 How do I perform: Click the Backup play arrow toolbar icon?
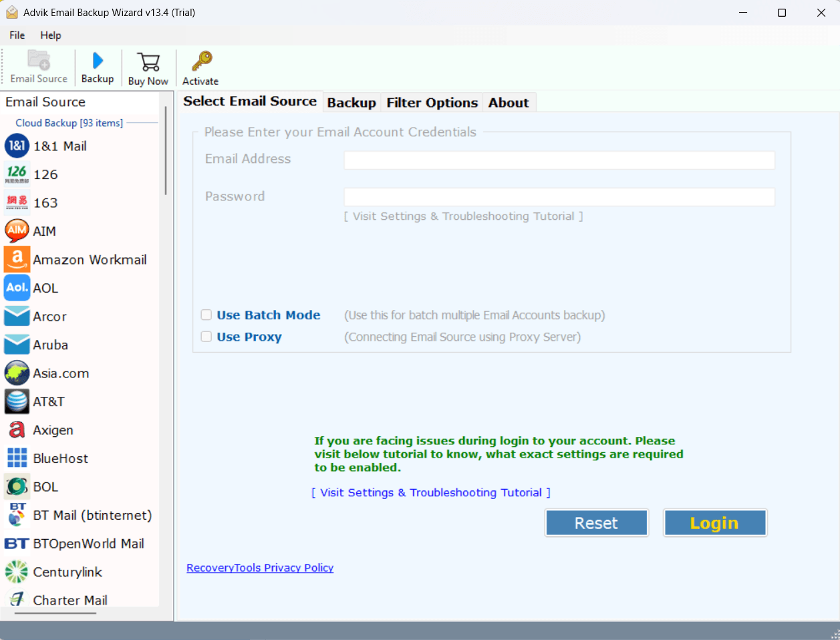98,61
